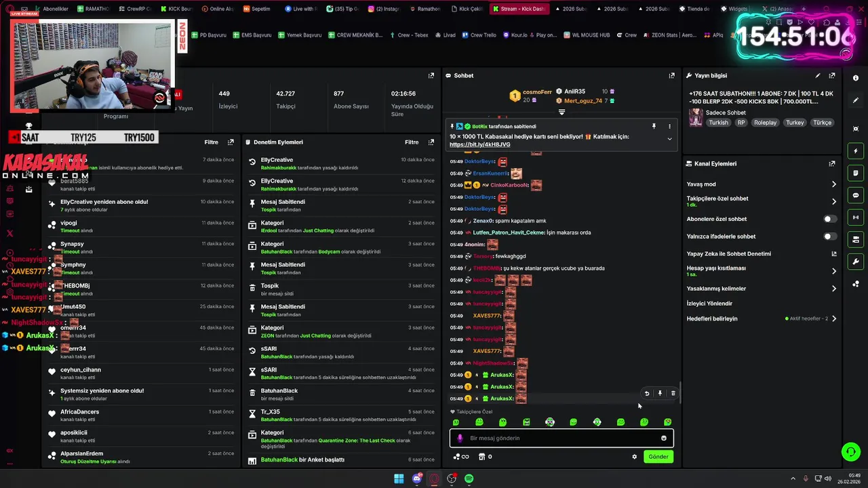
Task: Click the wrench sidebar icon
Action: click(x=856, y=262)
